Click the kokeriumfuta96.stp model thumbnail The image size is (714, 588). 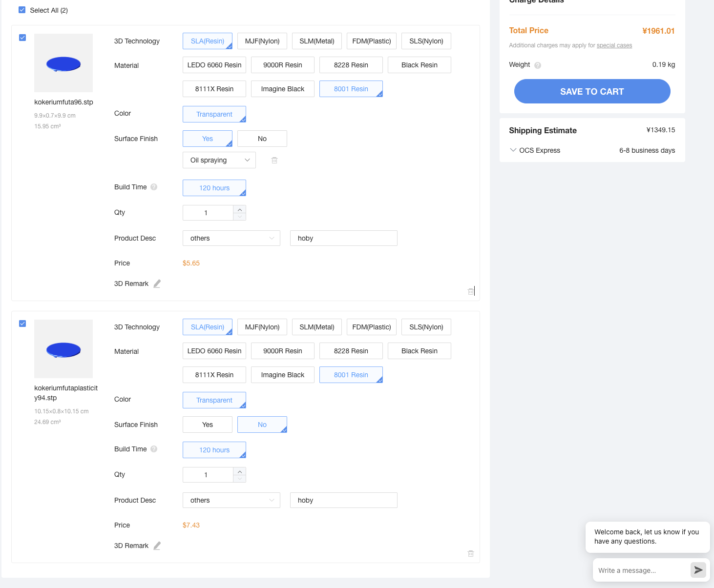63,63
